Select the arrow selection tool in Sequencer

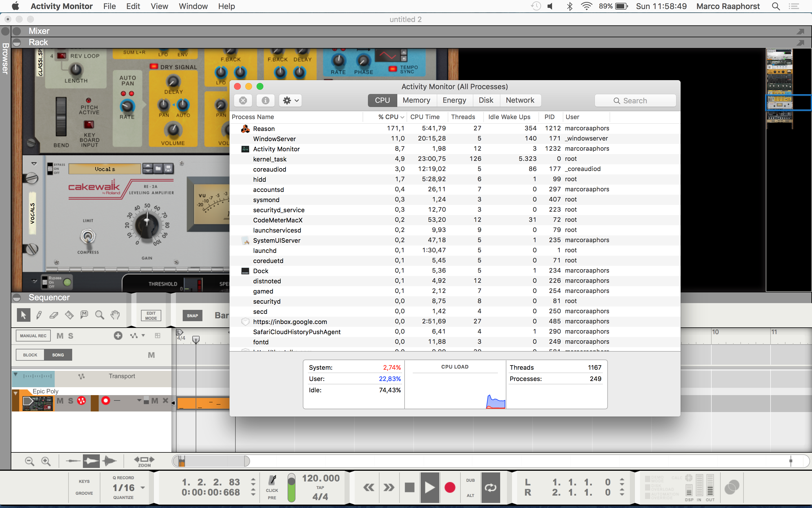(23, 315)
